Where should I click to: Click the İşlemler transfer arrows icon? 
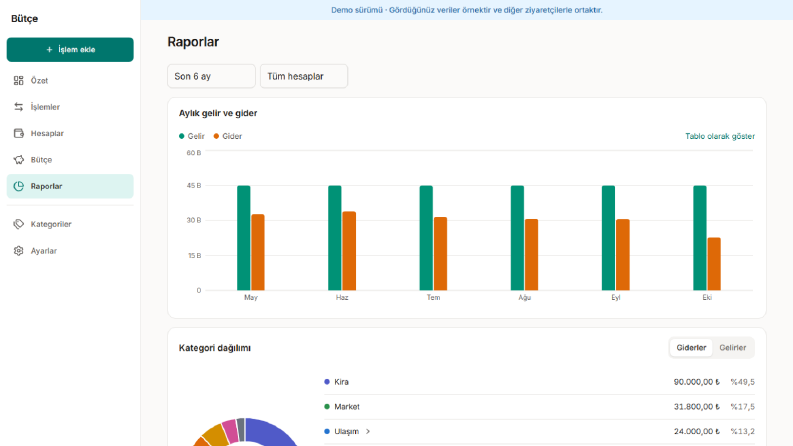pyautogui.click(x=19, y=107)
